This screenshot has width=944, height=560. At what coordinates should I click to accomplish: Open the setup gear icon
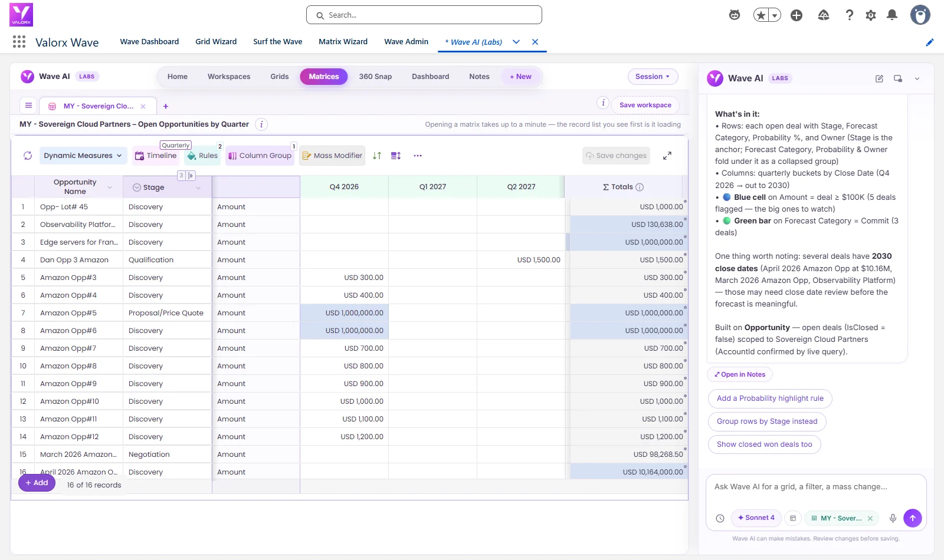pos(871,15)
